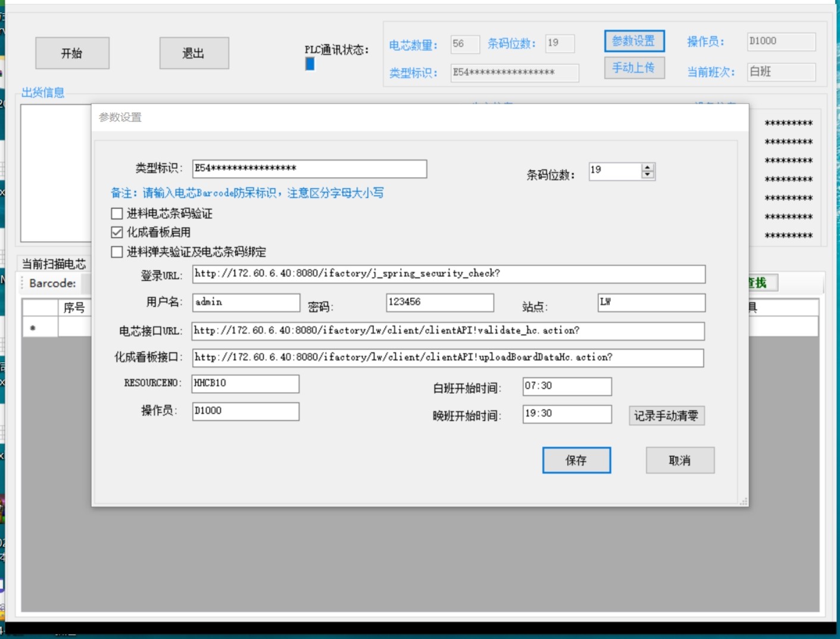
Task: Click into the 登录URL text box
Action: (448, 274)
